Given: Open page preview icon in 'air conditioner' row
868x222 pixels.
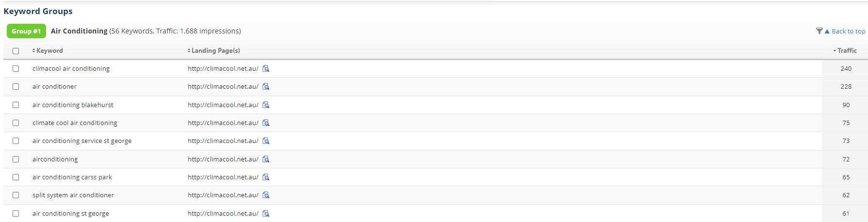Looking at the screenshot, I should pyautogui.click(x=266, y=87).
